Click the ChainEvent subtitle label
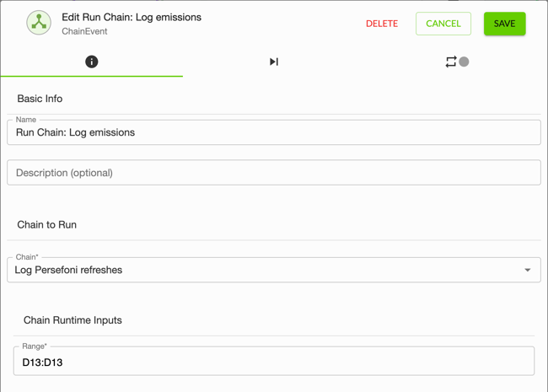The width and height of the screenshot is (548, 392). [x=84, y=31]
